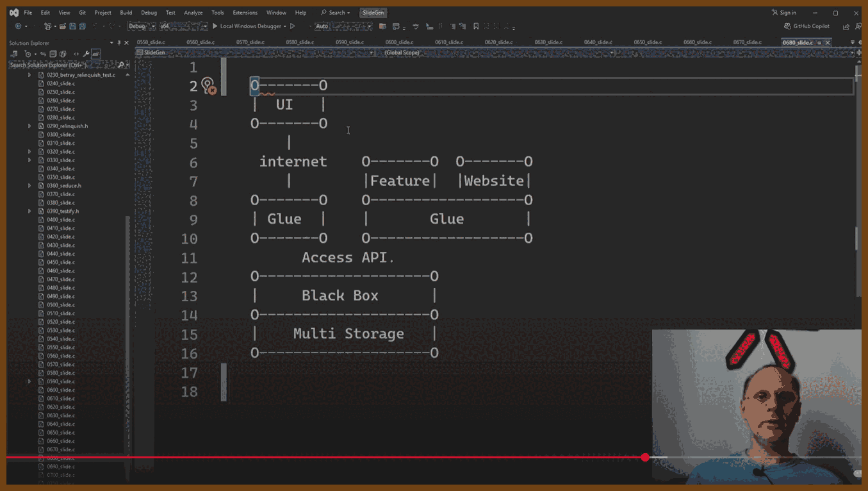
Task: Click the red video progress scrubber handle
Action: pos(645,457)
